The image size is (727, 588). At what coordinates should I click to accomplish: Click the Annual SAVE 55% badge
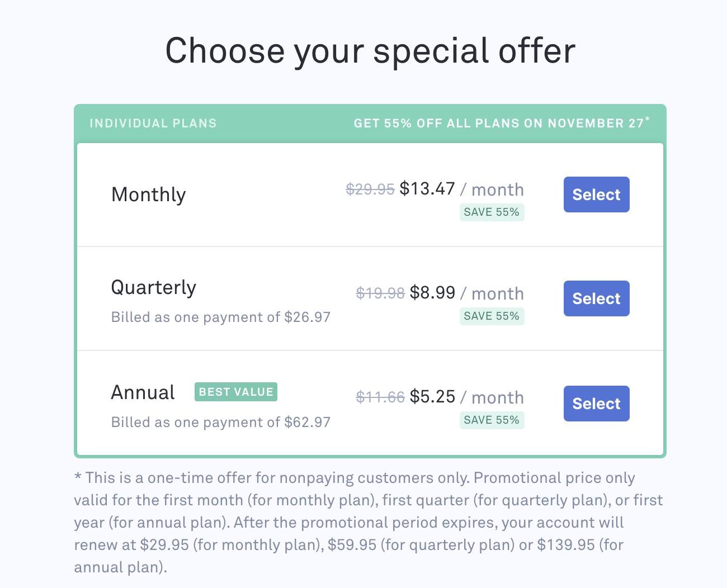492,420
